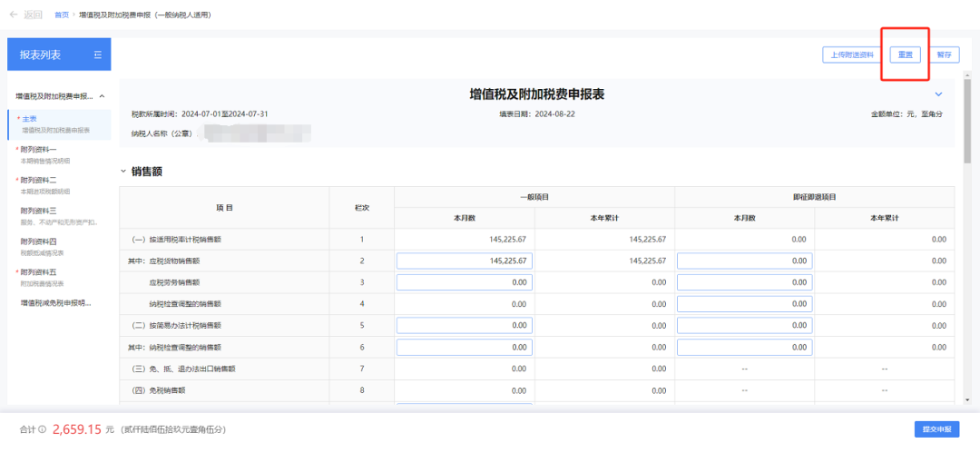This screenshot has height=453, width=980.
Task: Submit the return via 提交申报
Action: (936, 429)
